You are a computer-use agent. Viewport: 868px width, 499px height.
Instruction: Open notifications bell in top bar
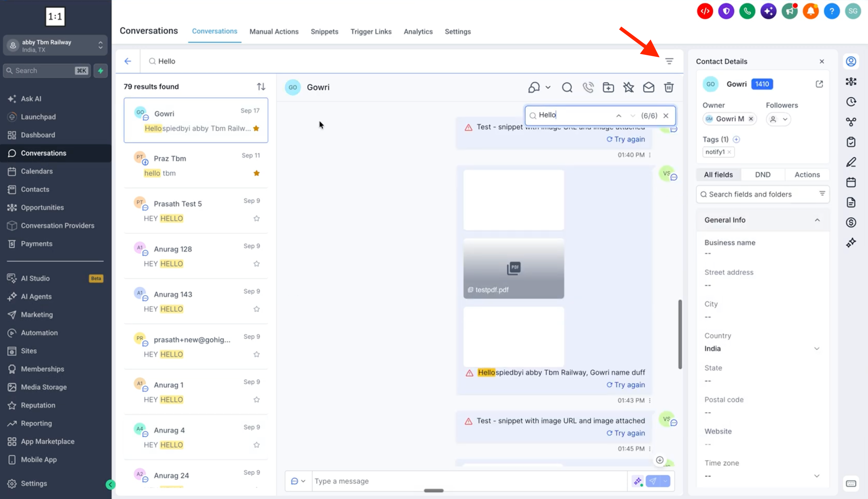(x=811, y=11)
